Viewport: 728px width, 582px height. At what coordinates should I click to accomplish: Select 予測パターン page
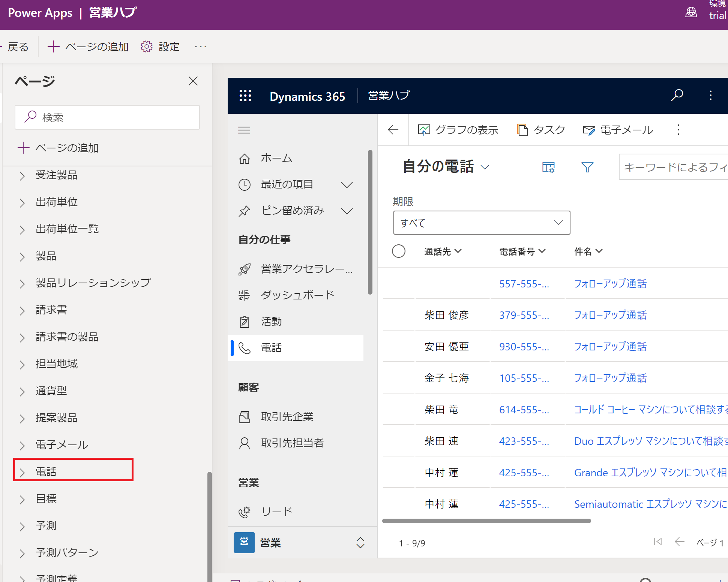[67, 553]
